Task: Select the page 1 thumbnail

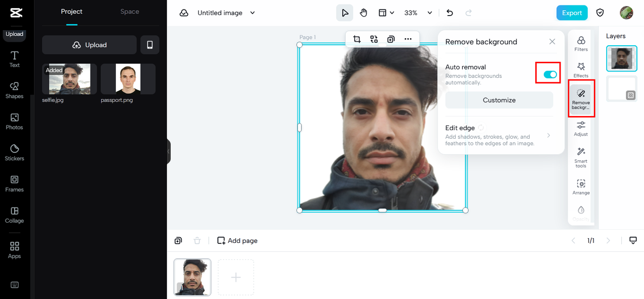Action: [x=192, y=277]
